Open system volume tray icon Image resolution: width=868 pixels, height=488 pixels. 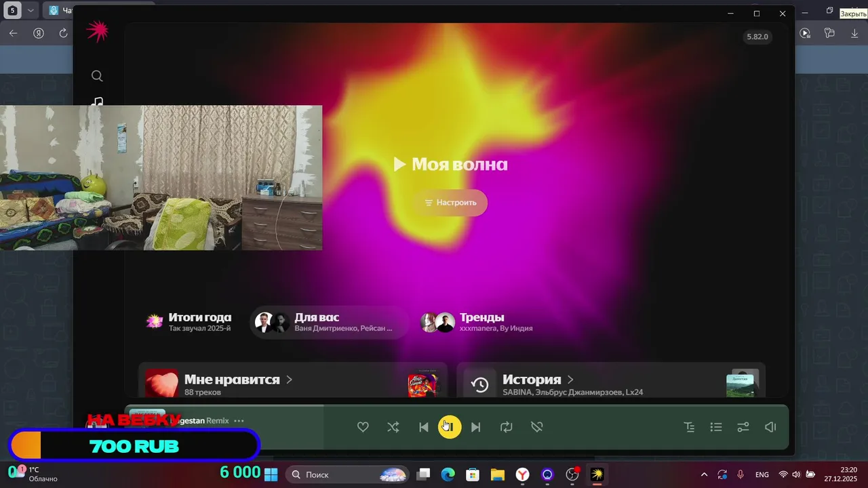tap(796, 474)
